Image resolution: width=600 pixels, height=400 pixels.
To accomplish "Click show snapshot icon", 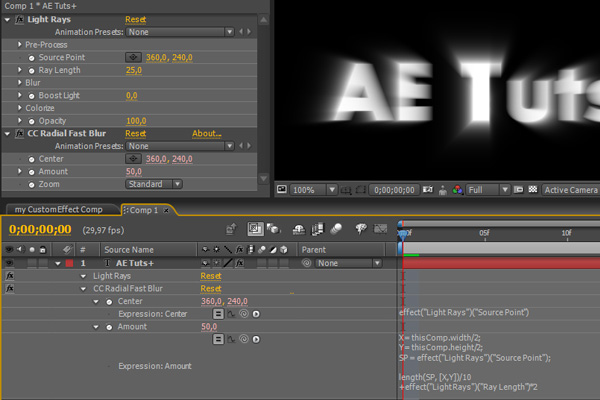I will tap(443, 190).
